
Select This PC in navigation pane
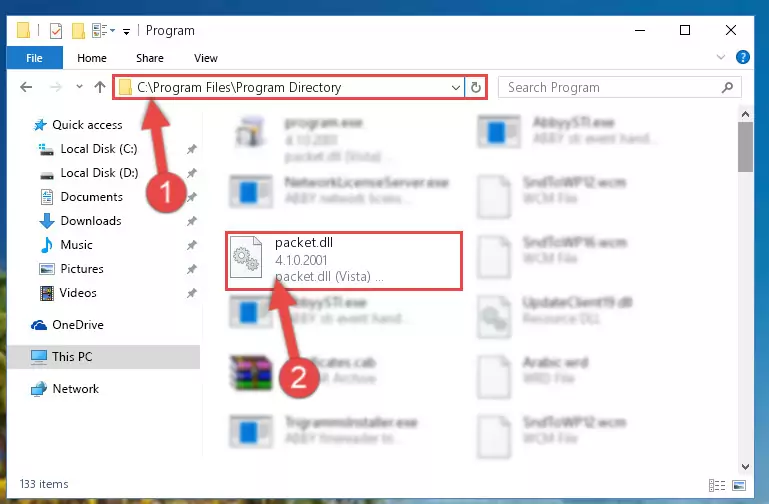coord(103,357)
